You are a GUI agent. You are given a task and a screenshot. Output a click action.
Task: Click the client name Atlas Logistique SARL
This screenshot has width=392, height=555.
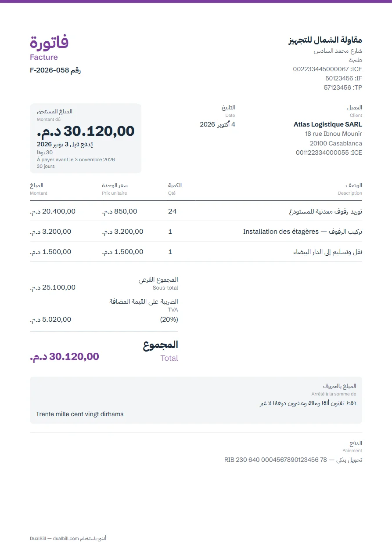328,124
